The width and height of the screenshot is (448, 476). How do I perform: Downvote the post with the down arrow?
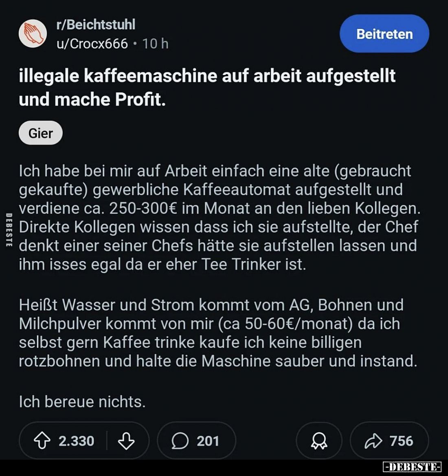click(126, 441)
